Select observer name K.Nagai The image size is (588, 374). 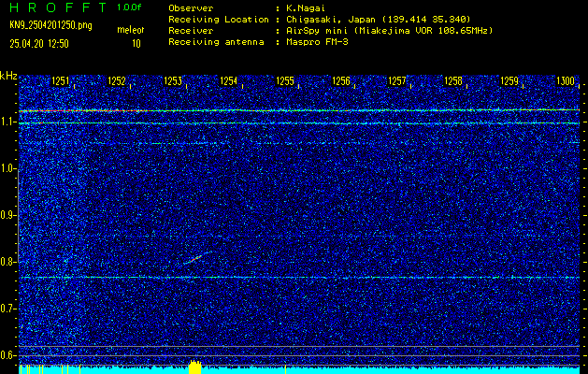click(306, 7)
